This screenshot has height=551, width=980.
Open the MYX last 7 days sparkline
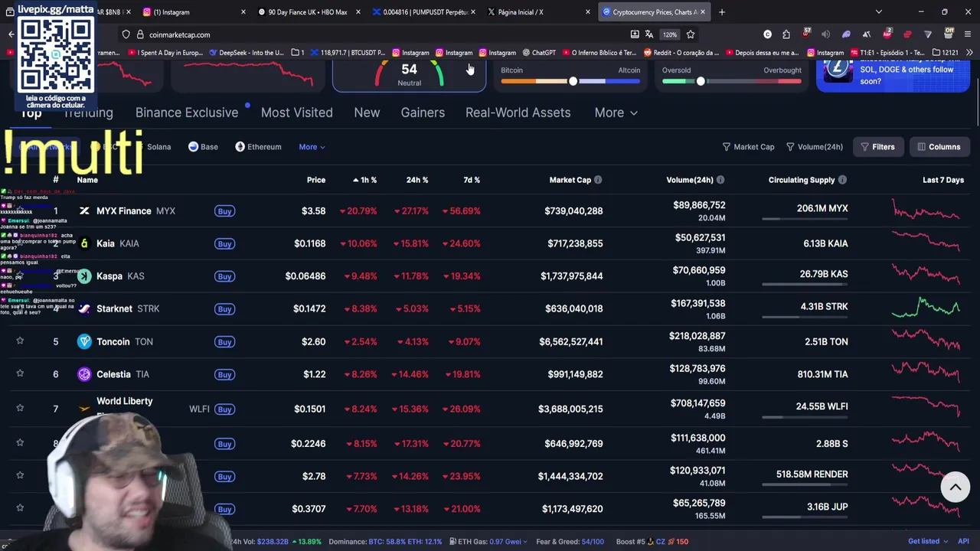925,210
